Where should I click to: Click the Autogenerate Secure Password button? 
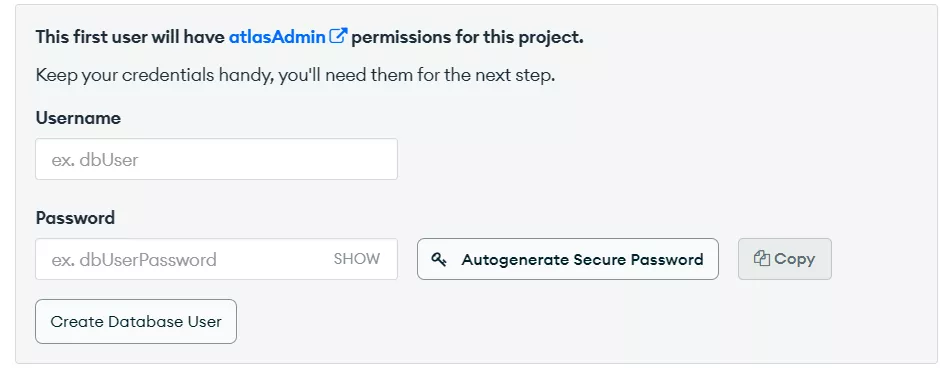point(568,259)
